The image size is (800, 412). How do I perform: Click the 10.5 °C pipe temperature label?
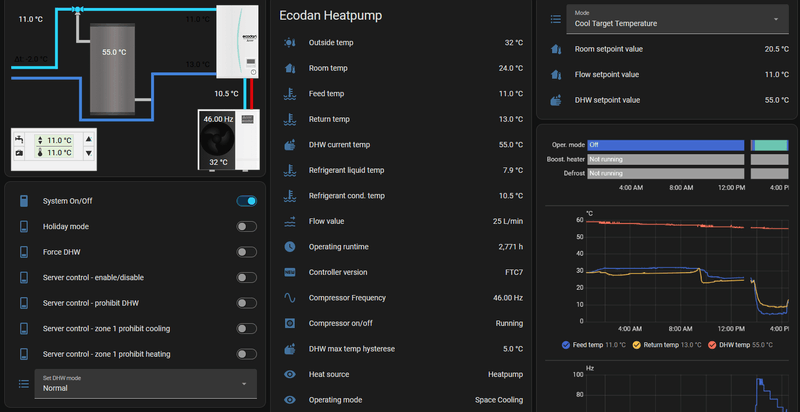(x=227, y=94)
